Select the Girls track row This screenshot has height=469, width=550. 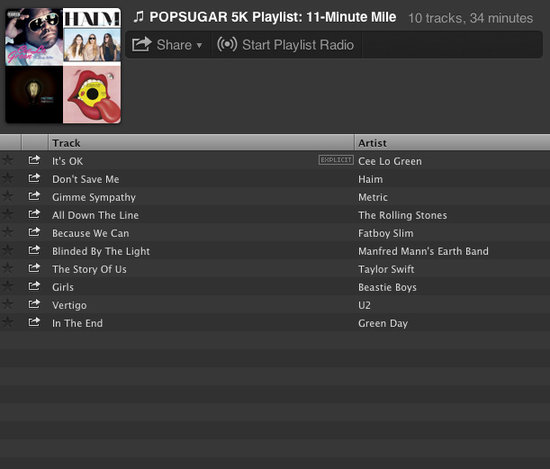[275, 287]
